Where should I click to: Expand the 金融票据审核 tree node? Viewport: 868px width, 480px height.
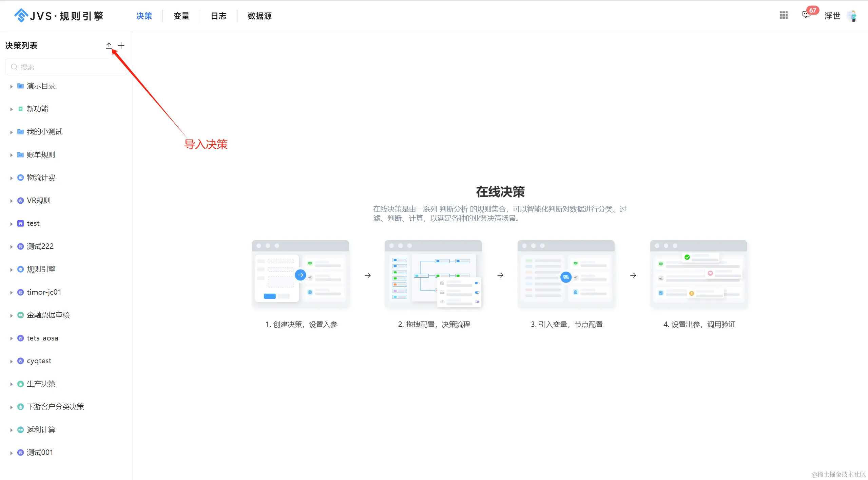point(11,315)
